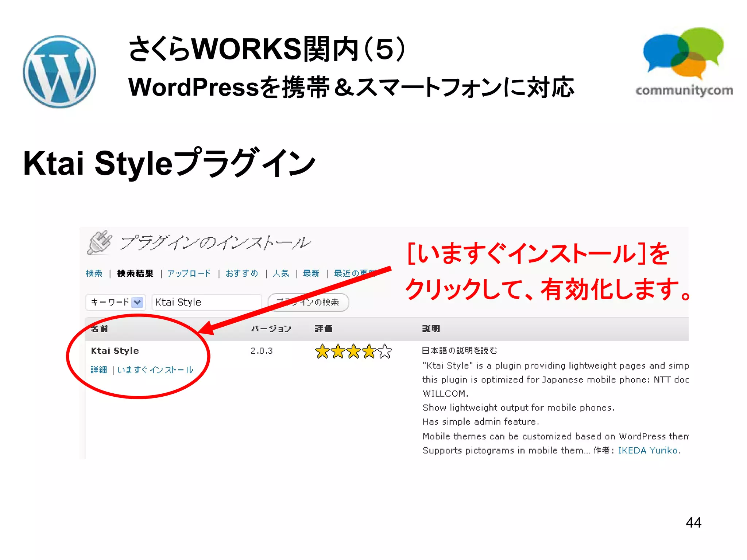Image resolution: width=747 pixels, height=560 pixels.
Task: Click the さくらWORKS関内(5) title
Action: point(267,49)
